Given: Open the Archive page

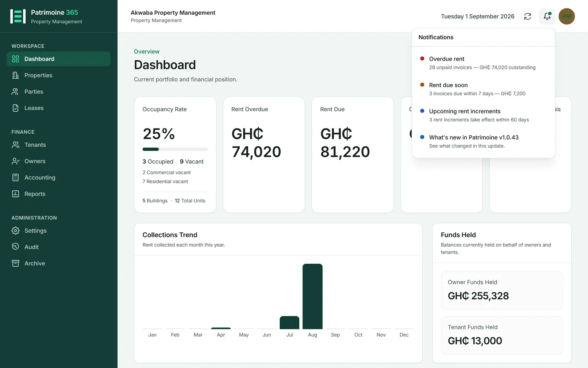Looking at the screenshot, I should [x=58, y=263].
